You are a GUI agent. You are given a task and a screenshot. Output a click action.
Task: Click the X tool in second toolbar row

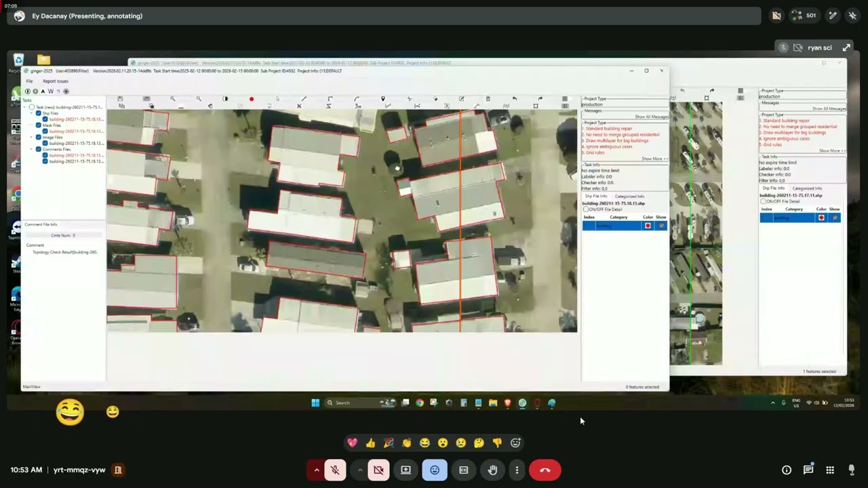point(299,106)
